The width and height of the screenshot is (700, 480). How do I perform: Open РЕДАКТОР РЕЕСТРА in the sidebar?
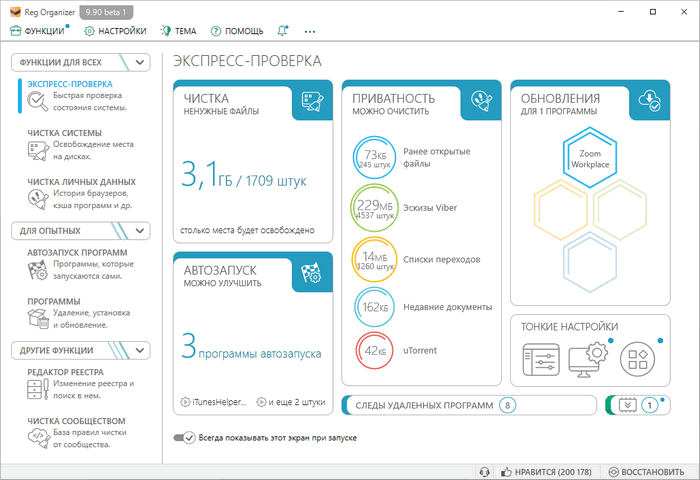65,372
